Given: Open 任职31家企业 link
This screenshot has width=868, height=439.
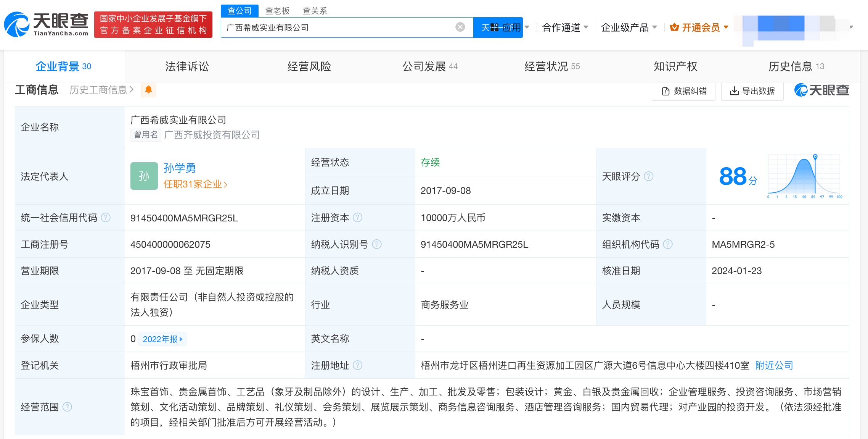Looking at the screenshot, I should point(195,184).
